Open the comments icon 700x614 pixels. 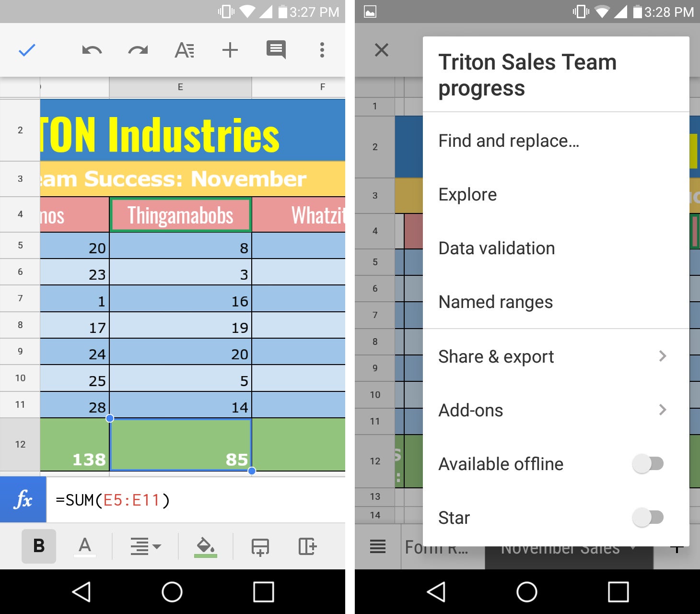coord(276,50)
